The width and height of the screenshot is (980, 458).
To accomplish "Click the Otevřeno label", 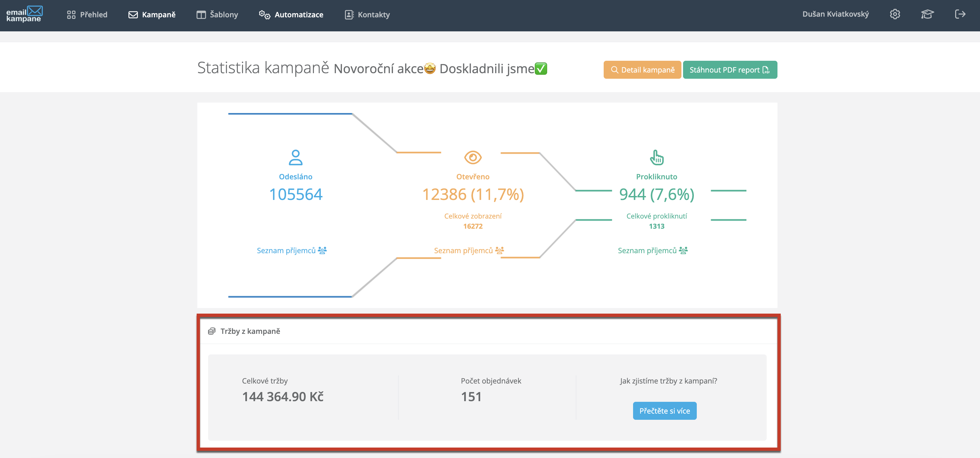I will click(x=473, y=176).
